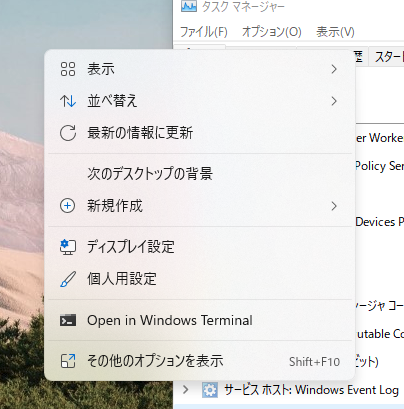Expand the Windows Event Log service host row
Screen dimensions: 404x409
(186, 389)
